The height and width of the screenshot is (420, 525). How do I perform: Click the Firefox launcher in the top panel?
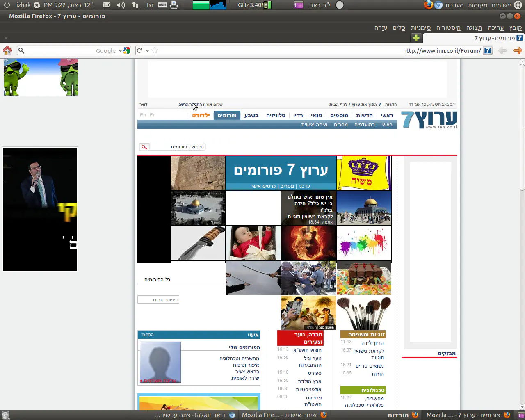click(428, 5)
